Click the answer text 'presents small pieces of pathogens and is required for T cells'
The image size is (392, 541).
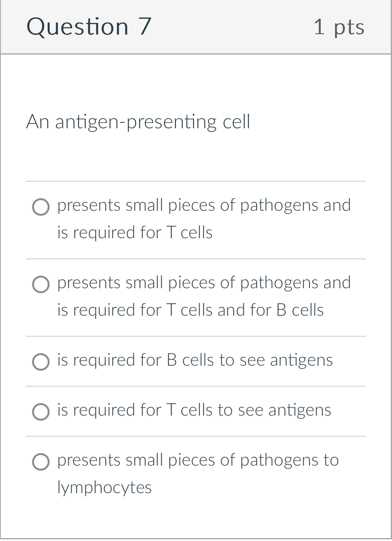tap(204, 218)
